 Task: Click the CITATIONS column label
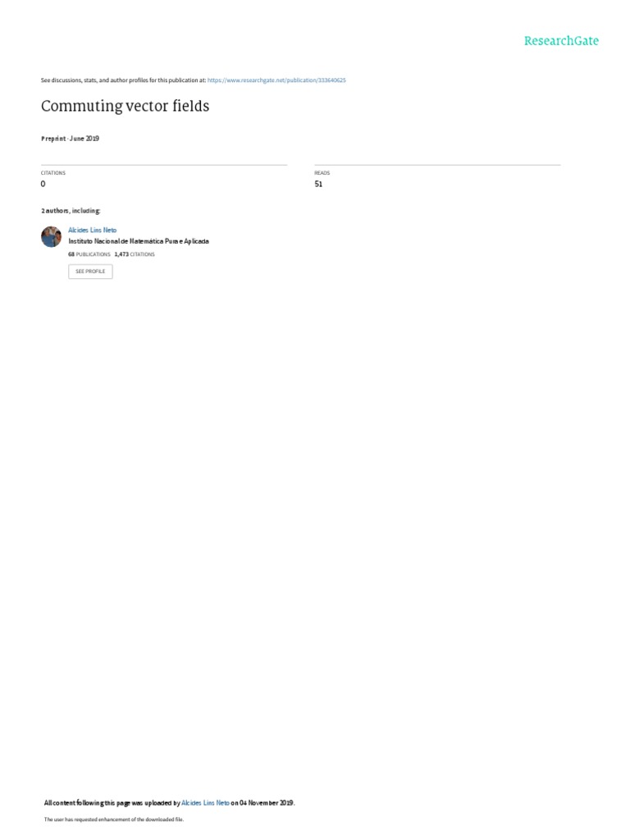point(53,173)
